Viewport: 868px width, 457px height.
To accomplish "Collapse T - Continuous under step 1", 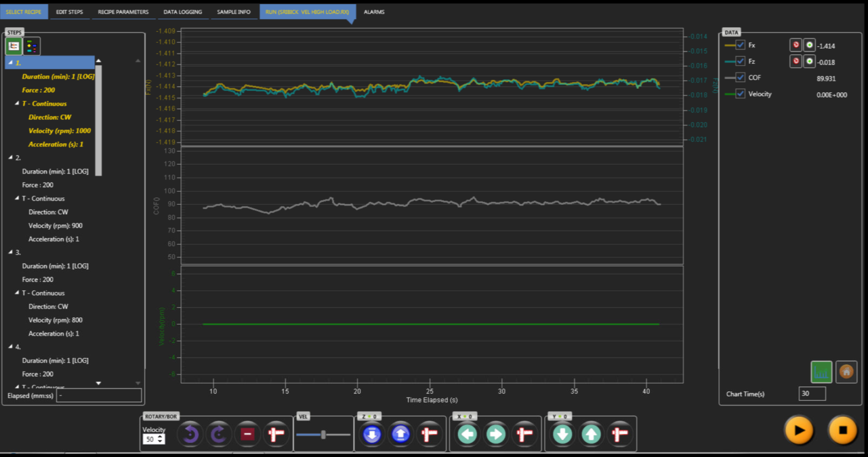I will pos(17,104).
